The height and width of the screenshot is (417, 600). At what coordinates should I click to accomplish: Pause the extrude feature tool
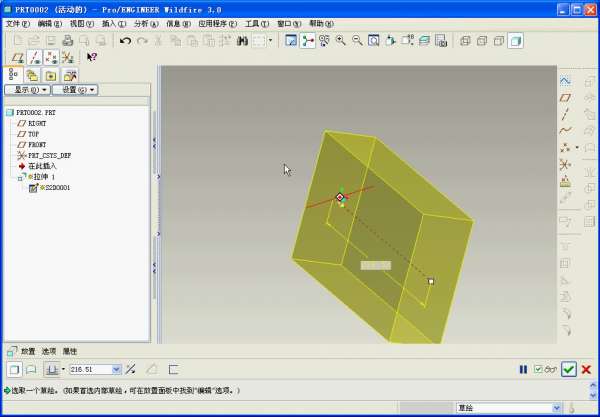click(x=523, y=369)
